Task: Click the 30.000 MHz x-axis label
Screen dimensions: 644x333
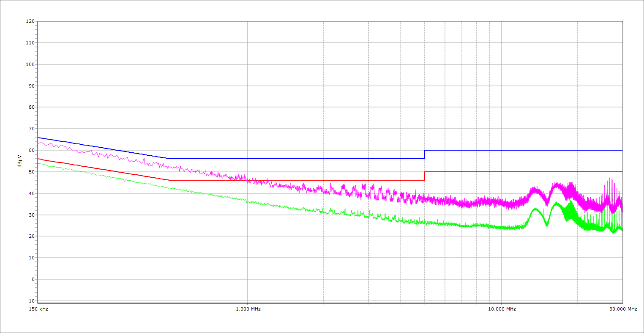Action: click(623, 309)
